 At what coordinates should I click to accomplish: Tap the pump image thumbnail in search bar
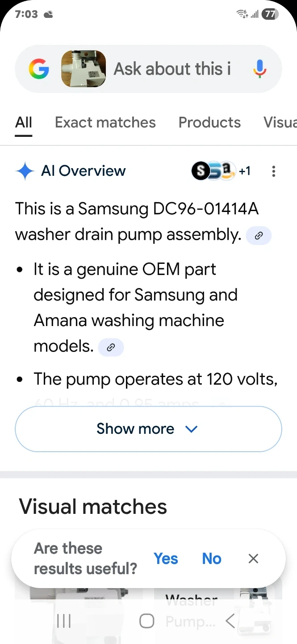[x=84, y=69]
